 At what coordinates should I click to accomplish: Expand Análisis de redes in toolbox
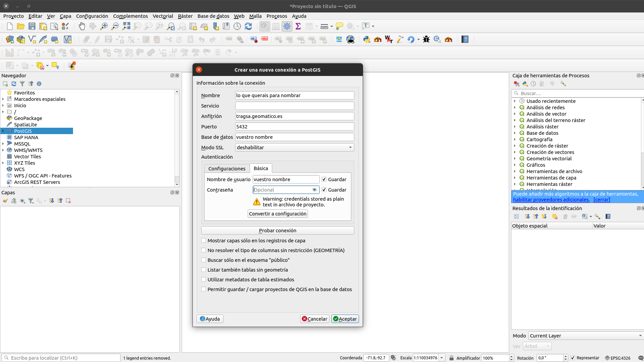click(x=515, y=108)
